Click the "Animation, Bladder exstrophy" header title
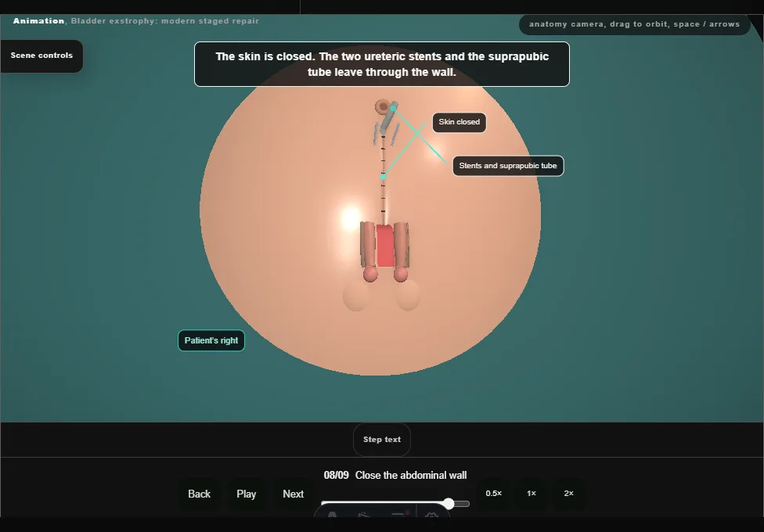Screen dimensions: 764x532 coord(136,21)
